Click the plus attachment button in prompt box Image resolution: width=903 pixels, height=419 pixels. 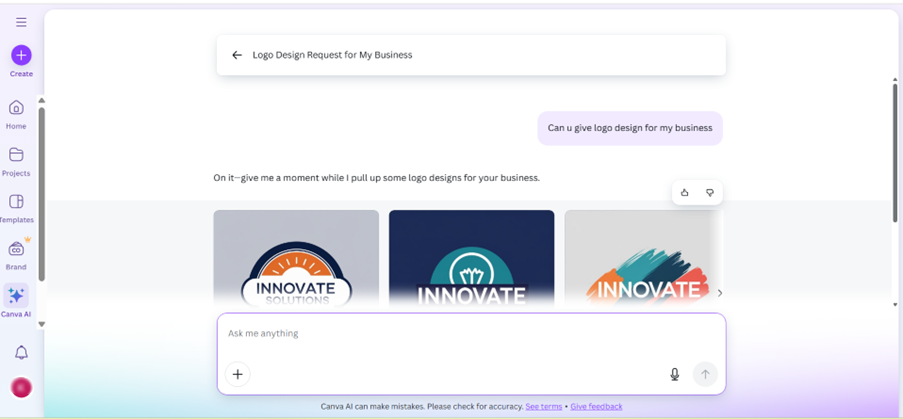pos(237,374)
